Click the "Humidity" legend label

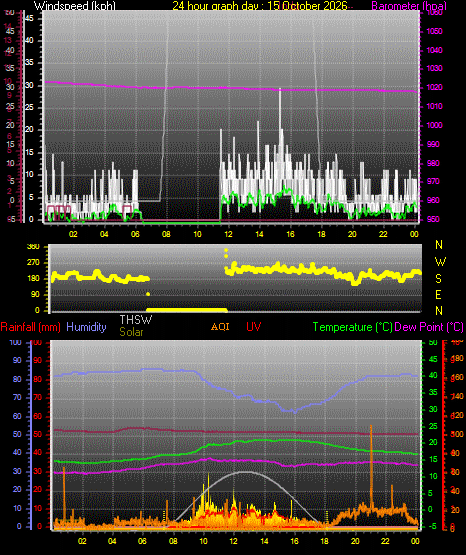(x=86, y=327)
